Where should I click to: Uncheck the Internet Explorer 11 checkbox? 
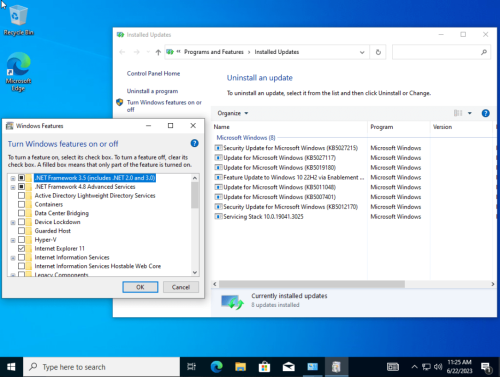21,248
